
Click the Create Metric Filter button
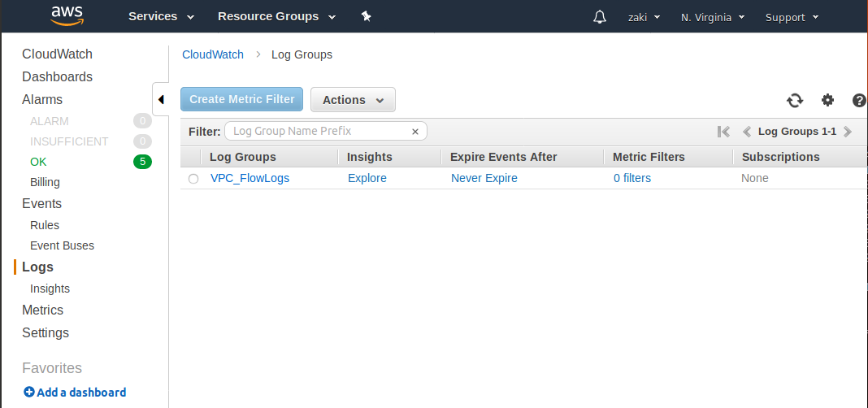241,99
